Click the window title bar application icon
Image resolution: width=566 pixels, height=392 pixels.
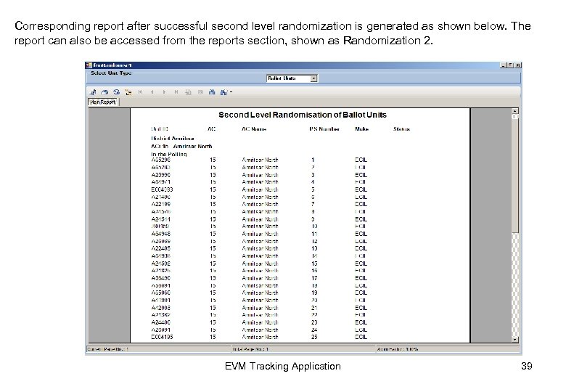point(89,65)
